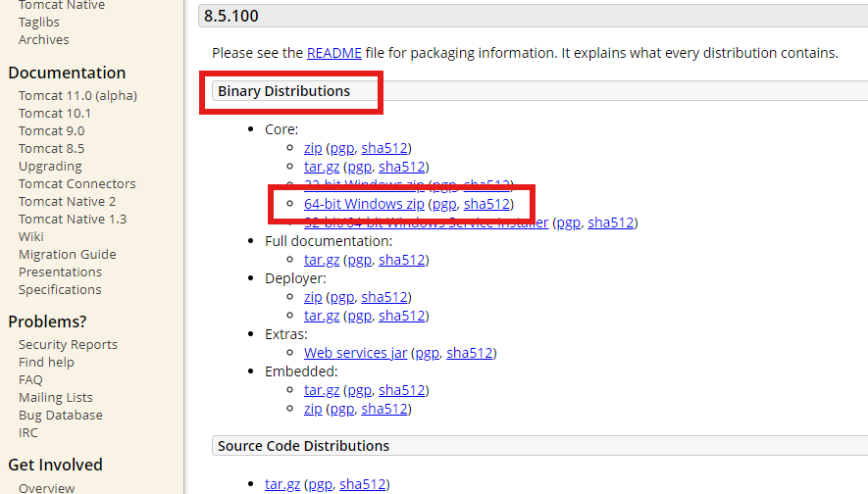The width and height of the screenshot is (868, 494).
Task: Download Full documentation tar.gz
Action: click(322, 260)
